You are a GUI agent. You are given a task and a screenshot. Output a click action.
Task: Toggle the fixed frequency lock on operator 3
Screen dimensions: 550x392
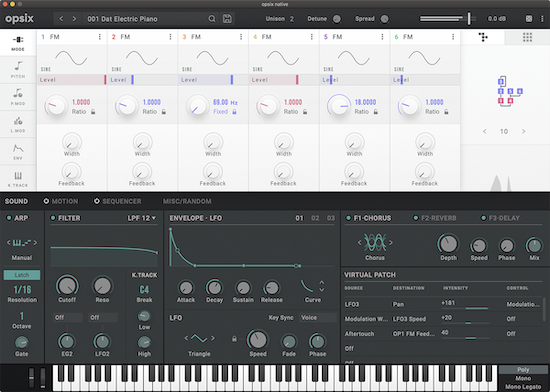[234, 112]
